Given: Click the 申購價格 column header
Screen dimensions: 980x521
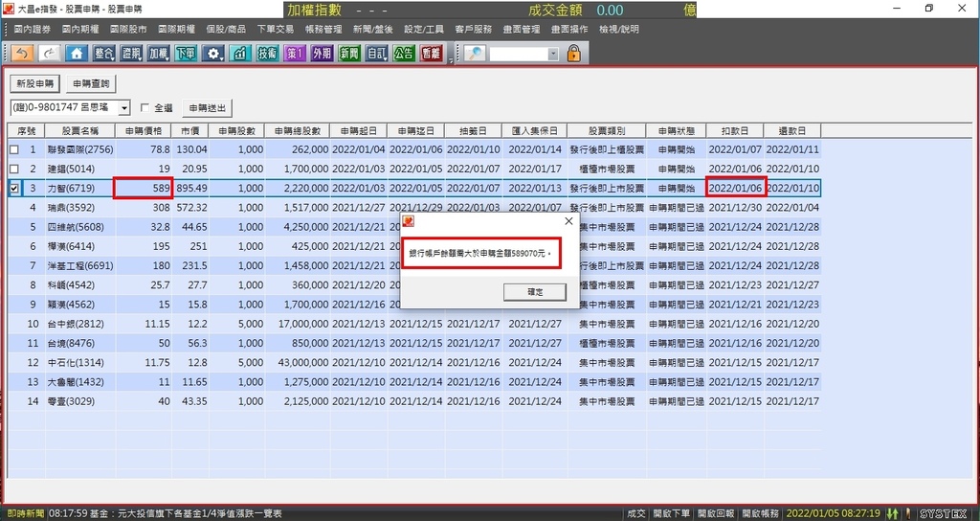Looking at the screenshot, I should click(x=144, y=130).
